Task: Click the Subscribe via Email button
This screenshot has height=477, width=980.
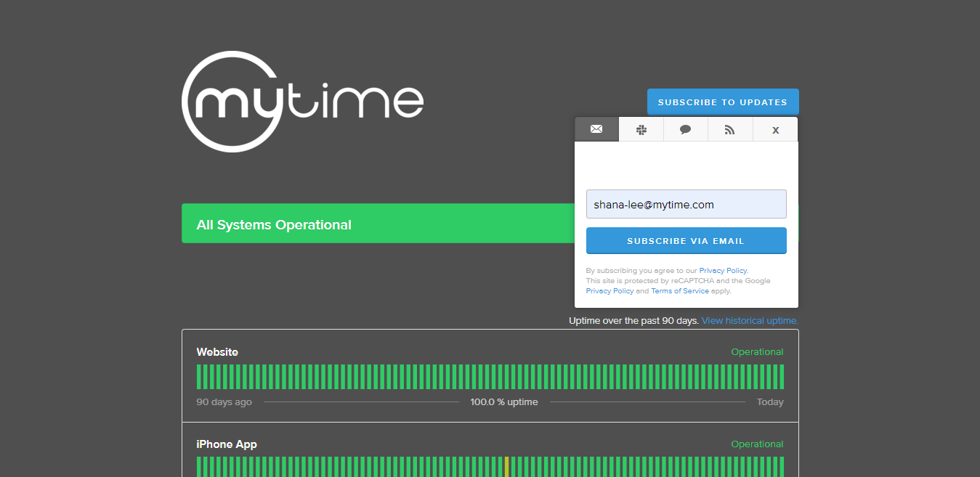Action: 686,241
